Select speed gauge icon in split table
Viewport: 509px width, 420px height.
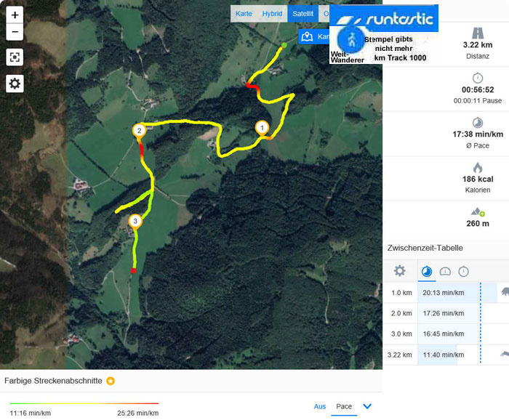click(445, 272)
